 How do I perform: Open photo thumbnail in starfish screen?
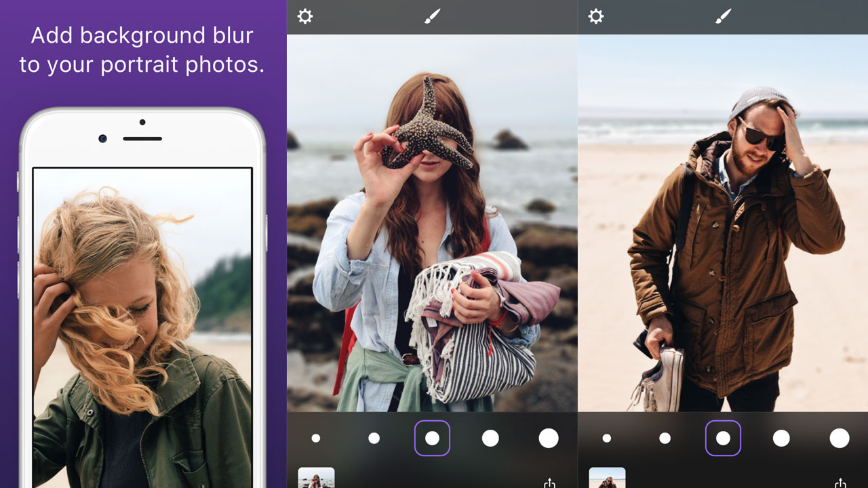[317, 478]
